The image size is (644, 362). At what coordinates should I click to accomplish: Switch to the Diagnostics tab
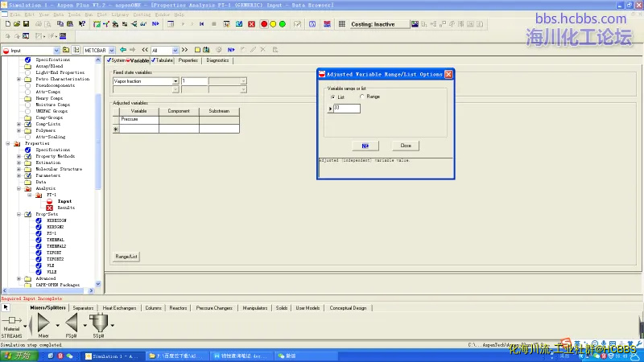tap(217, 60)
